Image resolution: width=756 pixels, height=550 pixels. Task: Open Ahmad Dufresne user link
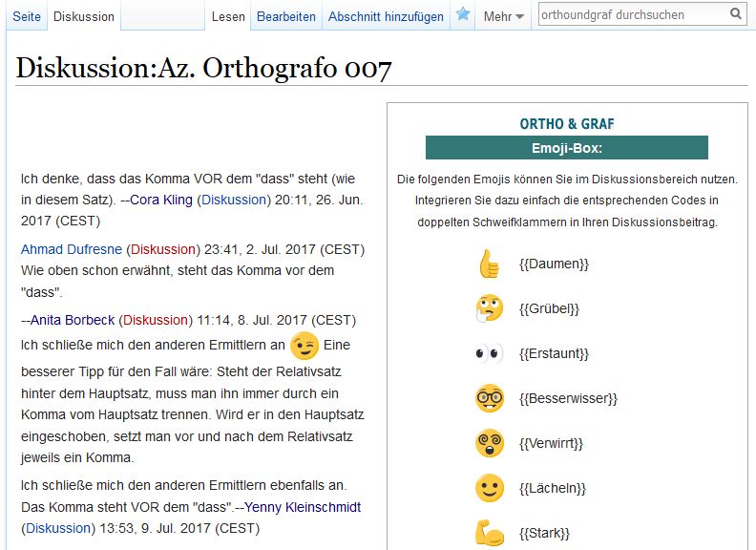(x=72, y=249)
